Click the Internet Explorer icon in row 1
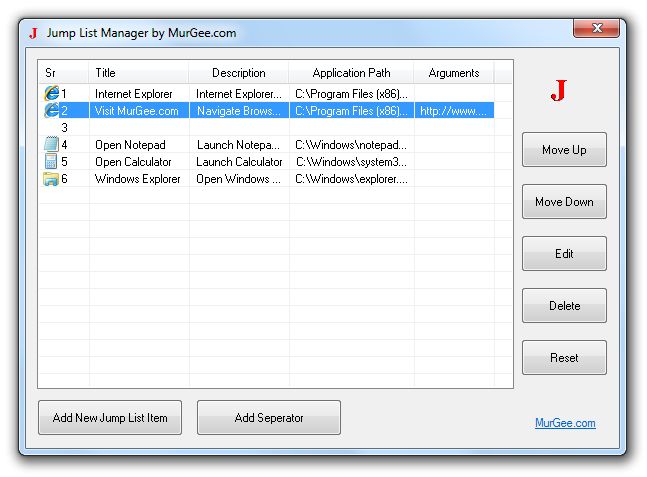 [x=51, y=93]
